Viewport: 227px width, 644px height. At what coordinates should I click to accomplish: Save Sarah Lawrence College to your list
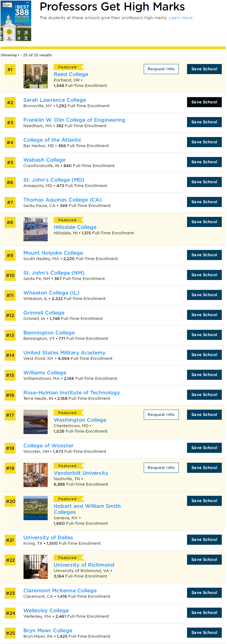pos(204,102)
